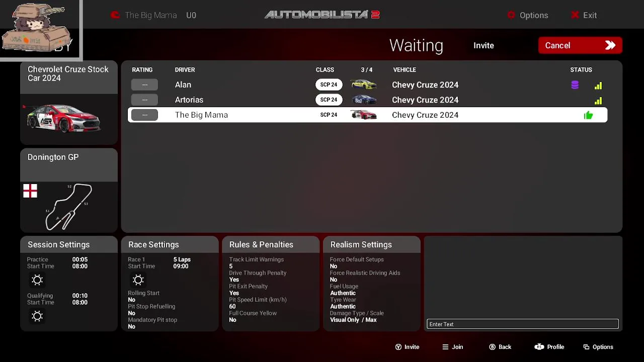Click the Qualifying weather sun icon
The height and width of the screenshot is (362, 644).
tap(37, 316)
